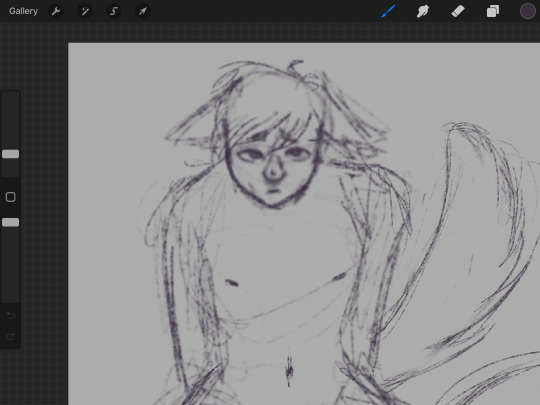Open the active color picker circle
540x405 pixels.
click(527, 11)
